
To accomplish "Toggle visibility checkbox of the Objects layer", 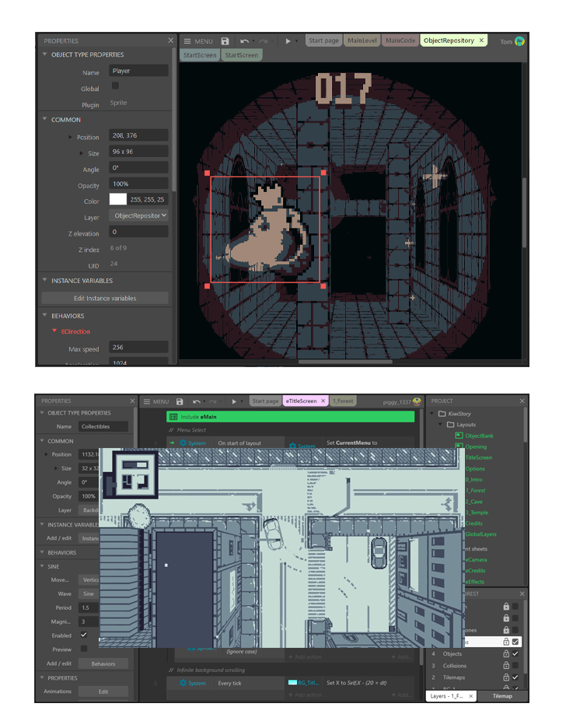I will point(515,653).
